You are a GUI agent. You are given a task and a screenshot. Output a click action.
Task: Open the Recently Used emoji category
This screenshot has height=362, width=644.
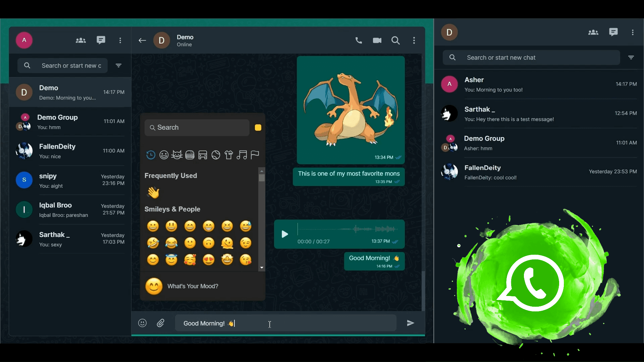[150, 155]
